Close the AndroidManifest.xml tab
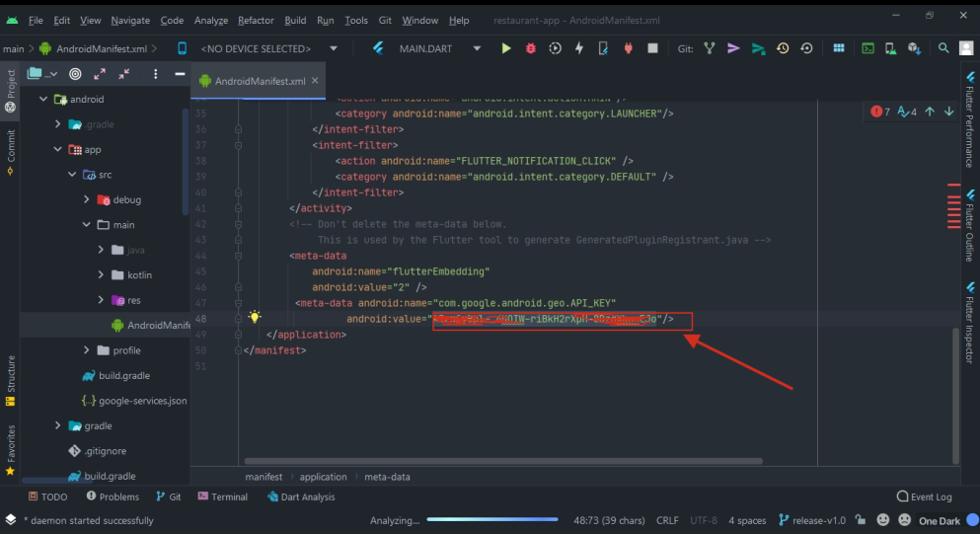980x534 pixels. coord(315,80)
